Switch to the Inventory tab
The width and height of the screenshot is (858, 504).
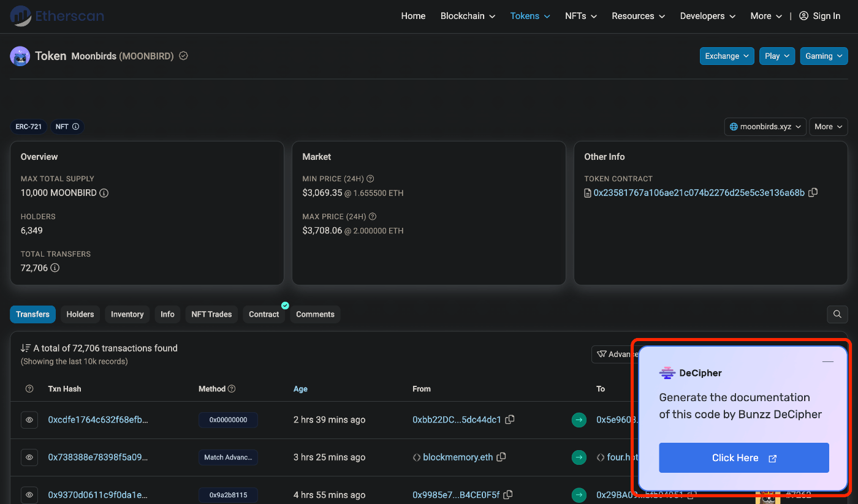point(127,314)
